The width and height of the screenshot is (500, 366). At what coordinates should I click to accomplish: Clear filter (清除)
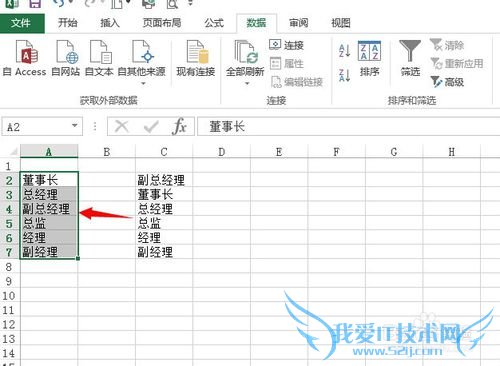point(447,45)
